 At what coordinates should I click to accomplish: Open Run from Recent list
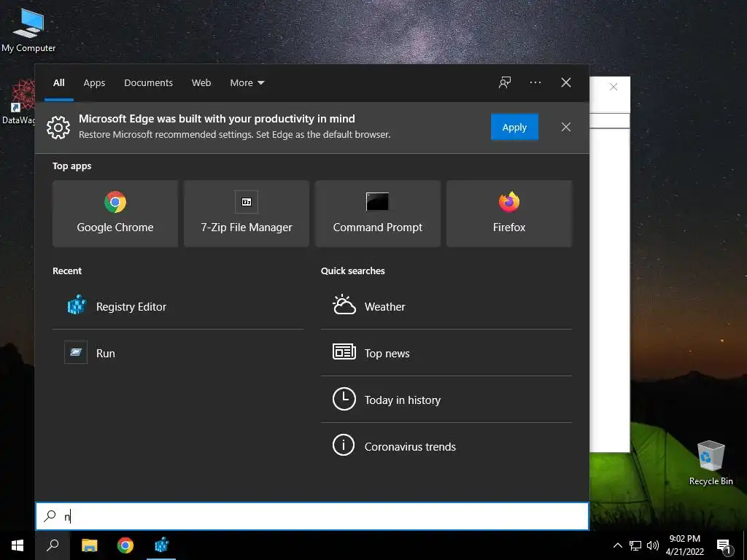[x=178, y=353]
